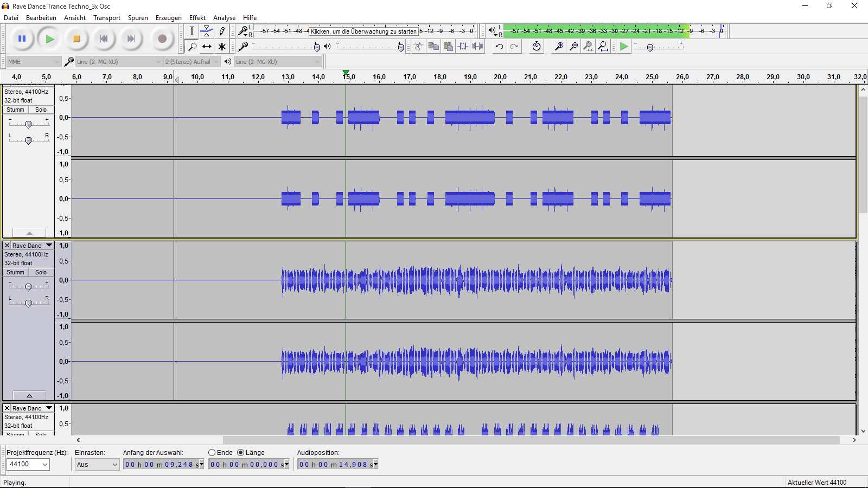Image resolution: width=868 pixels, height=488 pixels.
Task: Pause the audio playback
Action: point(22,38)
